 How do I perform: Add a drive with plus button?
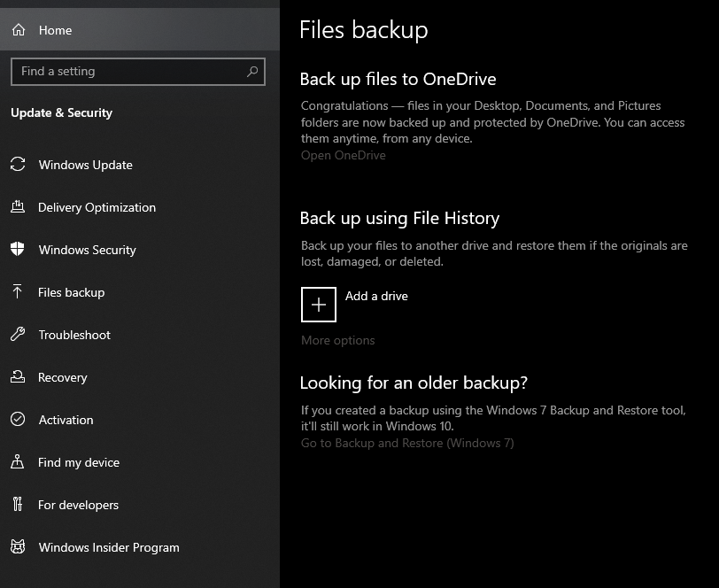click(x=319, y=305)
